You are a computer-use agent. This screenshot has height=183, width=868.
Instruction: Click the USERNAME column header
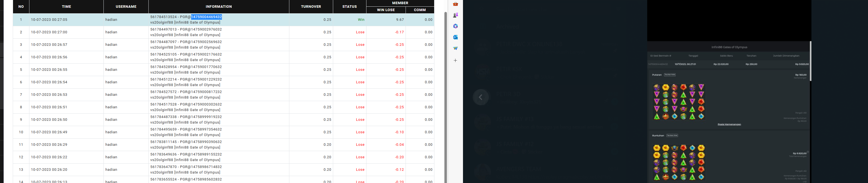pyautogui.click(x=126, y=6)
